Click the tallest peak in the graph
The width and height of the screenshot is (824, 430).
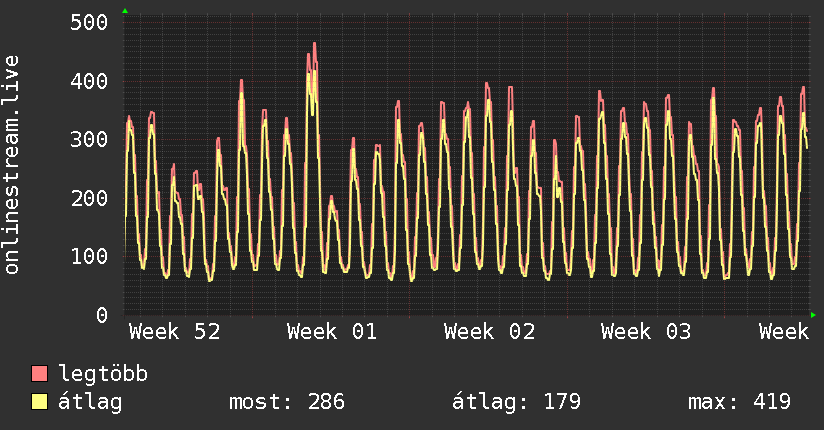point(314,45)
